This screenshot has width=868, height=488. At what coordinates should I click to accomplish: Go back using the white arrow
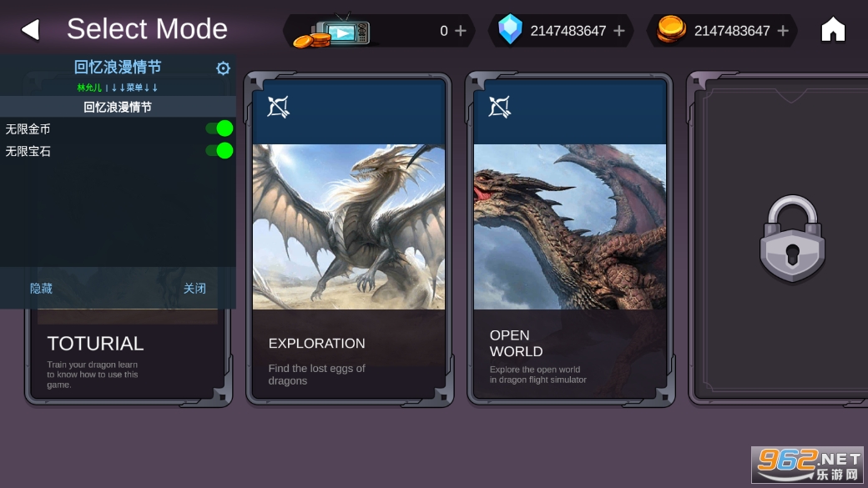pyautogui.click(x=30, y=29)
